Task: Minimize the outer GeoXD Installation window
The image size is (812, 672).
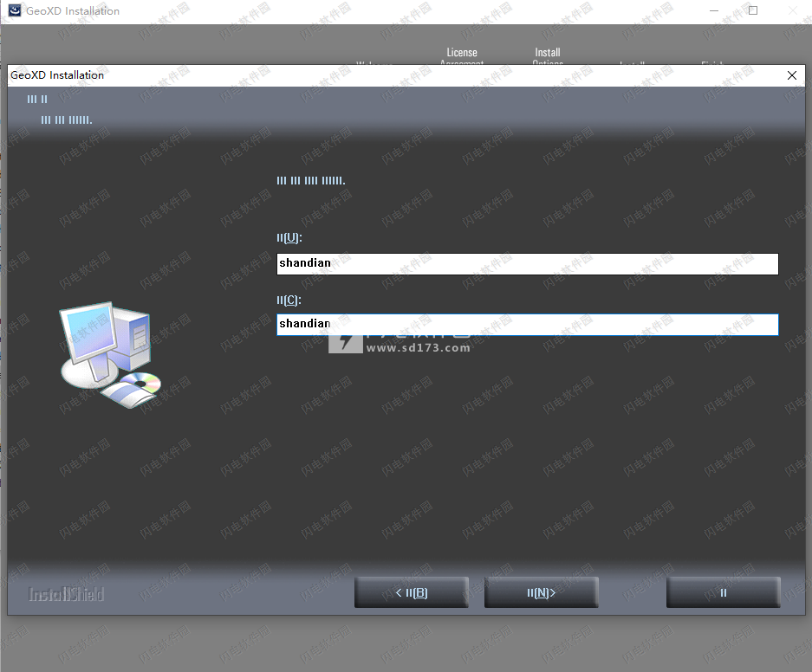Action: [x=714, y=10]
